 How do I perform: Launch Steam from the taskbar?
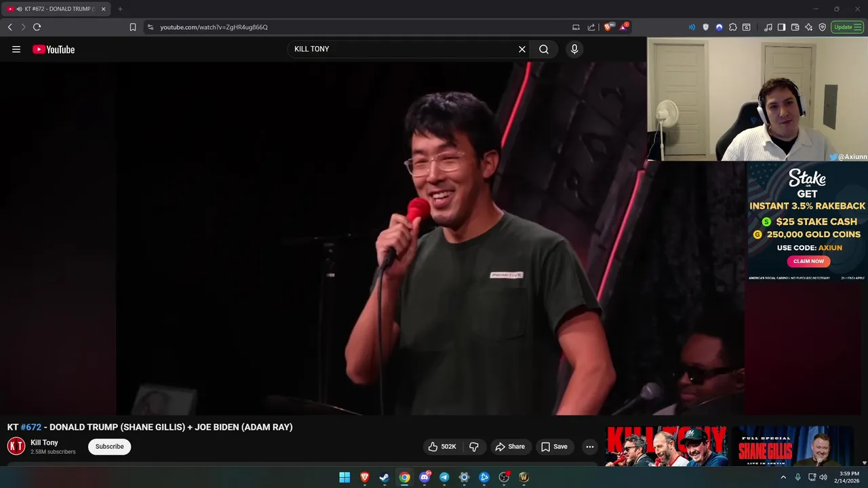click(x=384, y=477)
